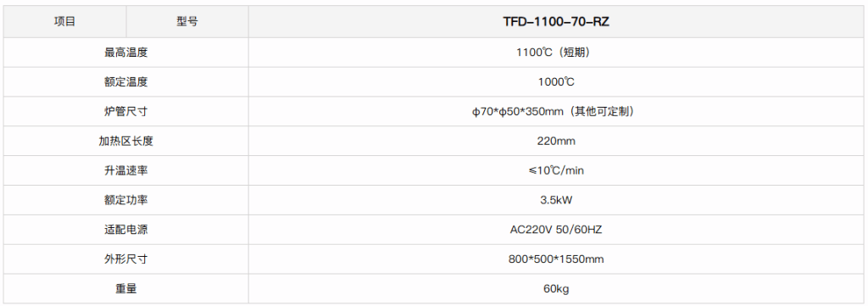Select the TFD-1100-70-RZ model header
This screenshot has width=868, height=306.
click(556, 22)
